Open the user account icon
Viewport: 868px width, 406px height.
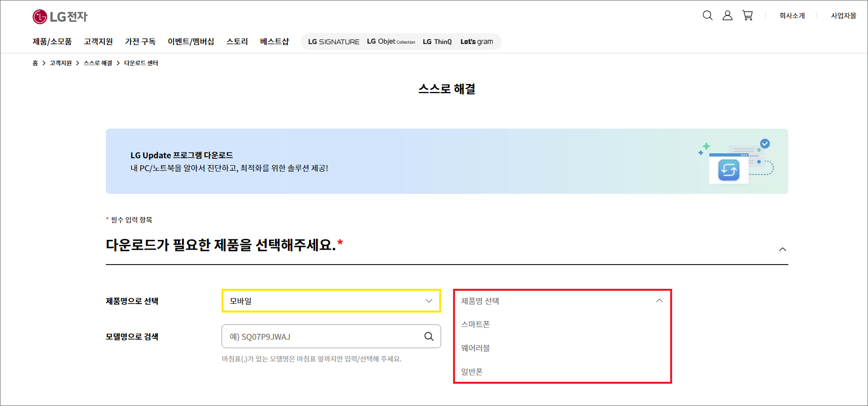tap(728, 16)
